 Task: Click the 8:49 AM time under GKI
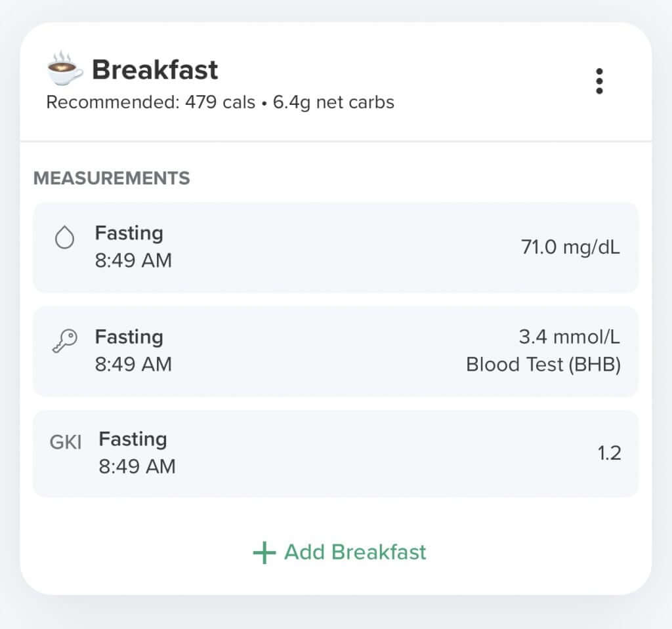[137, 466]
